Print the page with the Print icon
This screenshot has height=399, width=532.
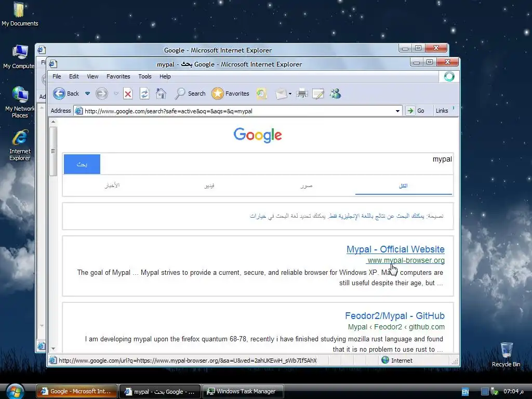pos(302,94)
